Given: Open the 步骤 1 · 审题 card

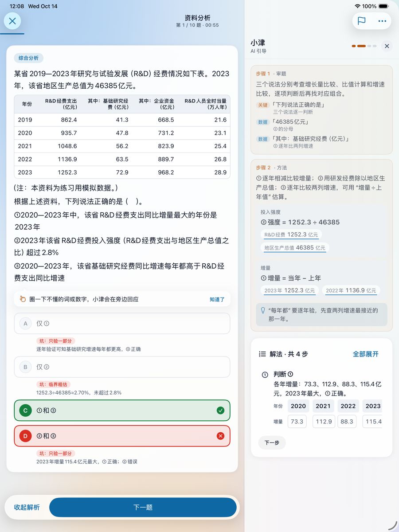Looking at the screenshot, I should coord(321,110).
